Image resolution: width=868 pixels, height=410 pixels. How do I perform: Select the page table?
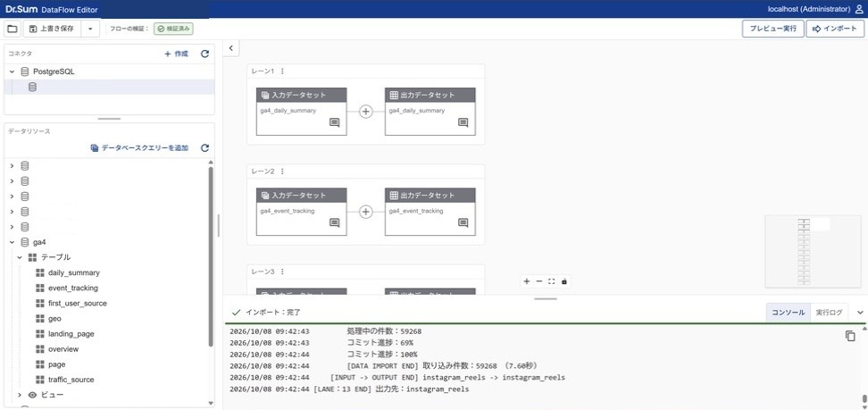click(56, 364)
